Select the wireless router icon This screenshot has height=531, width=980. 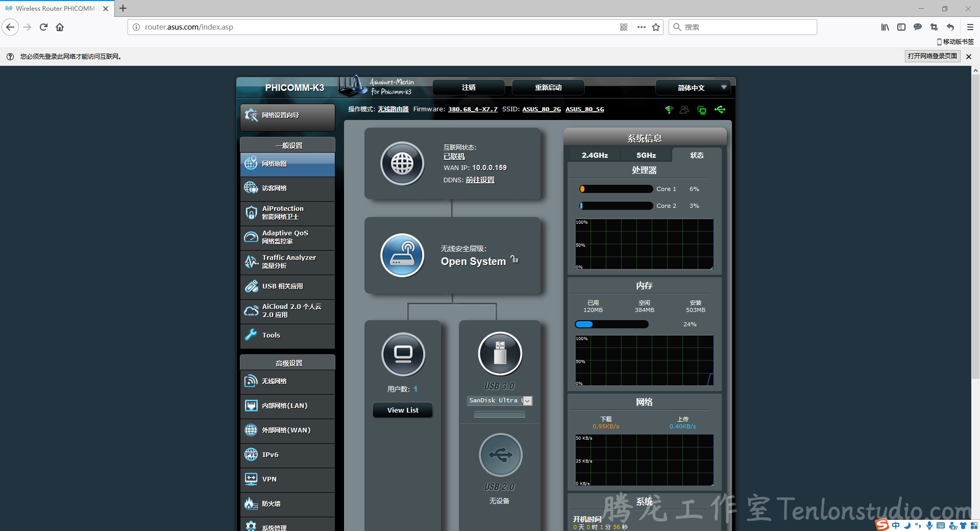pyautogui.click(x=402, y=255)
